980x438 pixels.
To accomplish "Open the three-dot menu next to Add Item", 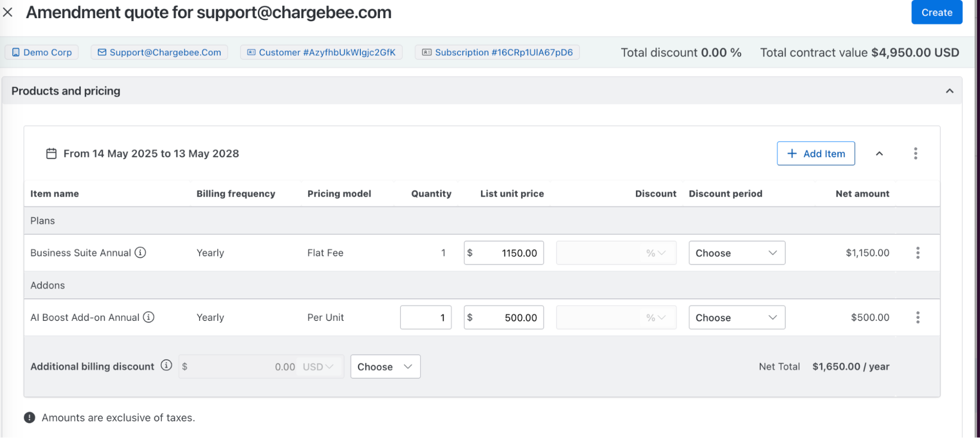I will tap(915, 153).
